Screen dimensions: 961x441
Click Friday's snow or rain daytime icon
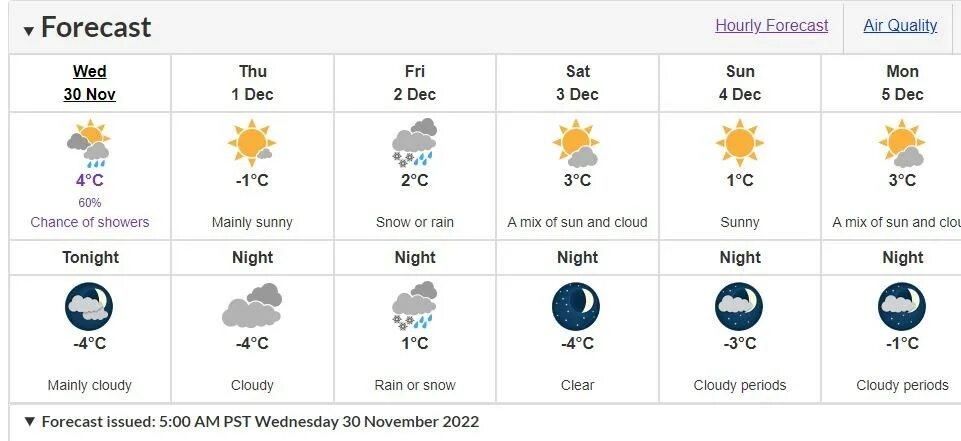coord(414,143)
